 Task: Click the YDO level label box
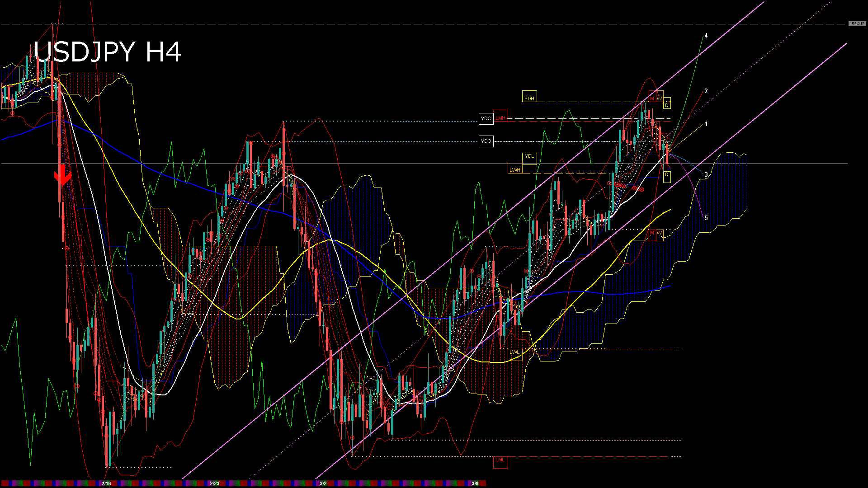coord(486,141)
